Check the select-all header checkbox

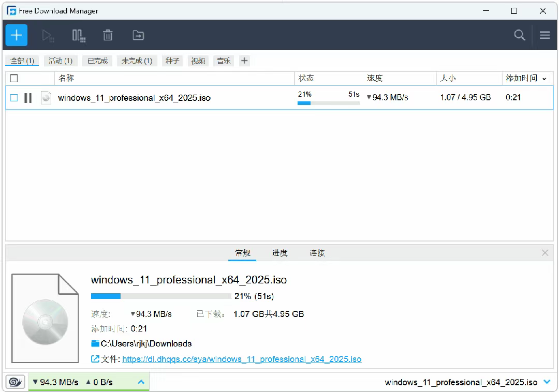(14, 78)
